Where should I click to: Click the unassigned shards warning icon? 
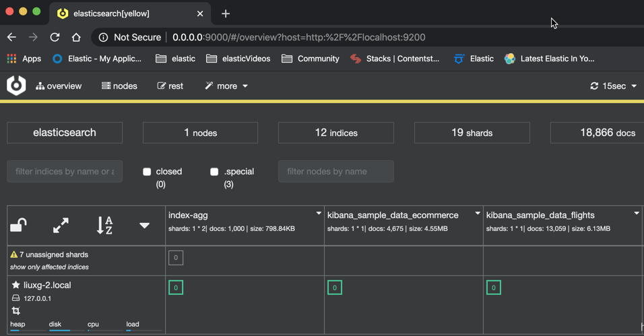point(14,255)
